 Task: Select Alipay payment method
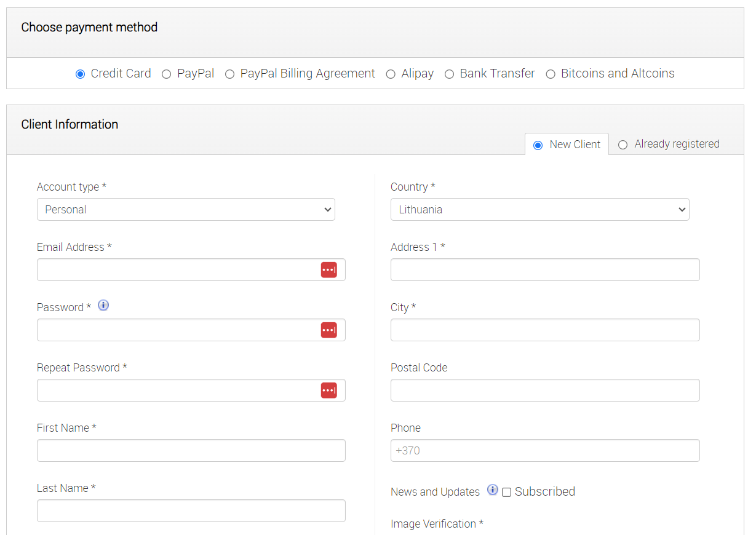[391, 74]
